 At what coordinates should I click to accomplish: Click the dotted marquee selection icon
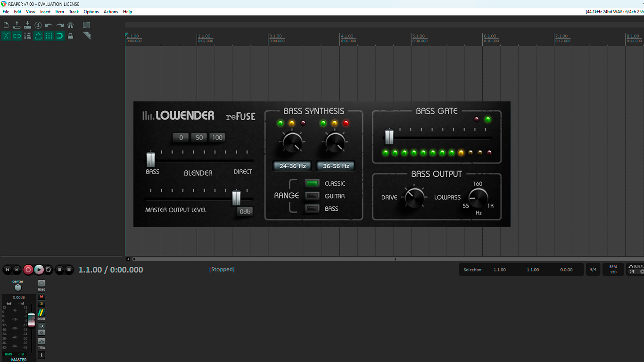87,25
